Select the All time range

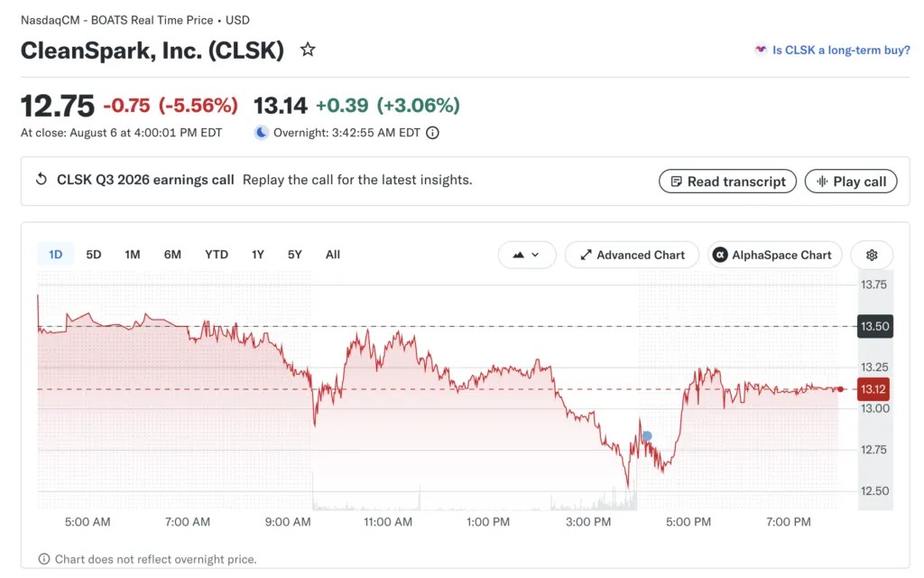click(x=333, y=254)
